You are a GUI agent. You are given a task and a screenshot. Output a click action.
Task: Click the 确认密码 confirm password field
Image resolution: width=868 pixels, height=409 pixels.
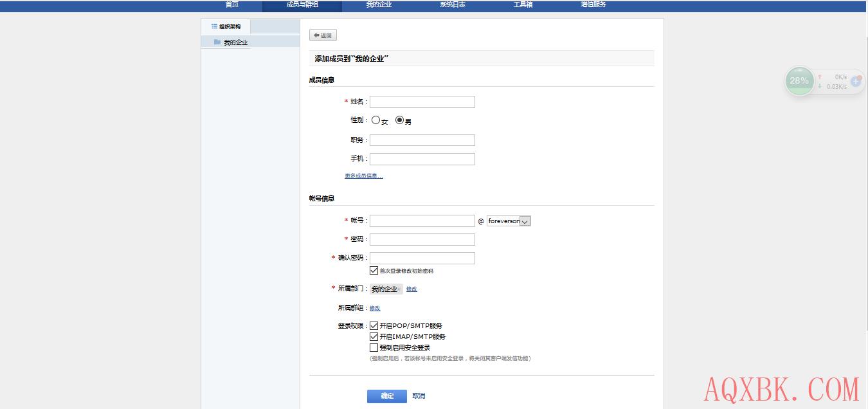point(422,258)
